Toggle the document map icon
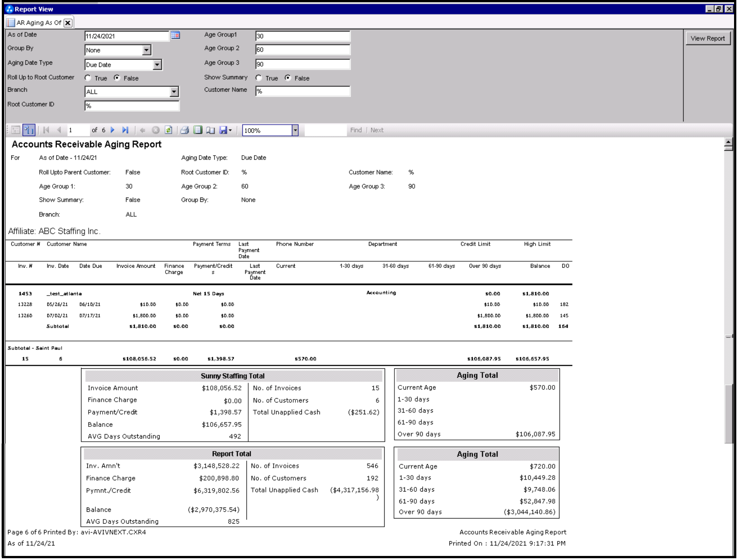The width and height of the screenshot is (739, 560). [x=15, y=130]
